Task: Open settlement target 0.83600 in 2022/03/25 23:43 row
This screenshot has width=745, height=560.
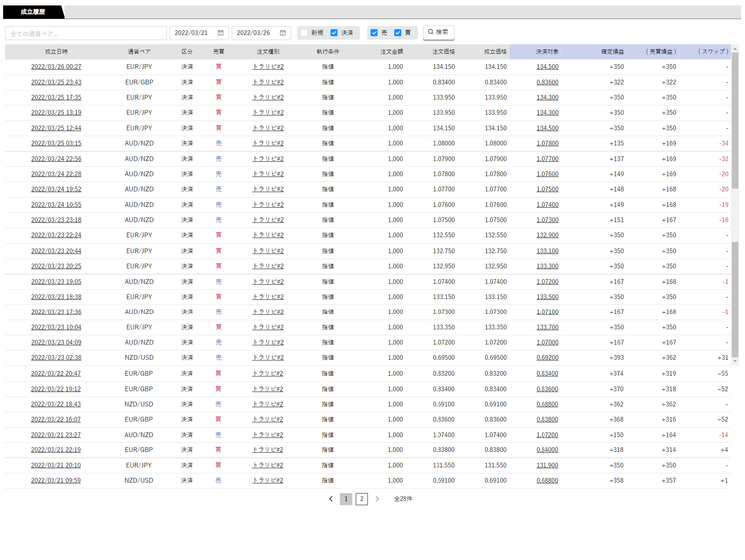Action: pyautogui.click(x=547, y=82)
